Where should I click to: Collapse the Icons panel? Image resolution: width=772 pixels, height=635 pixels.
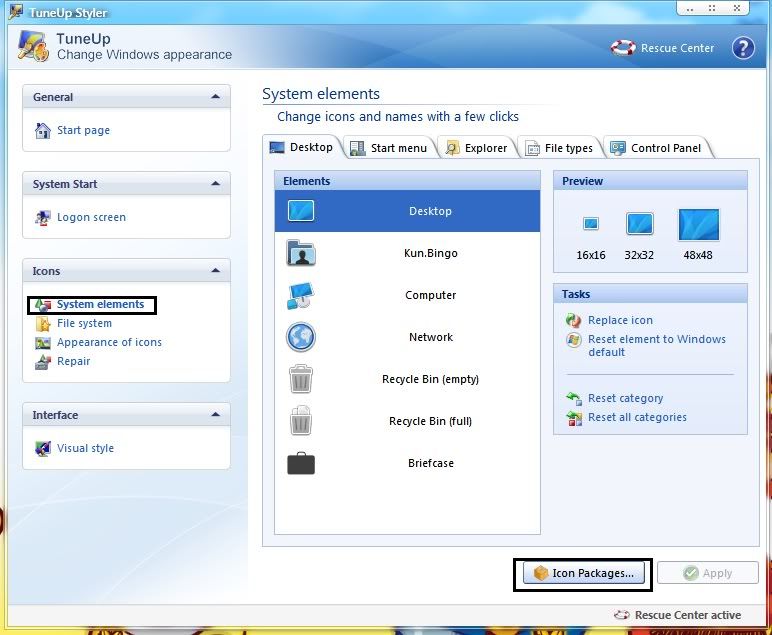[215, 271]
